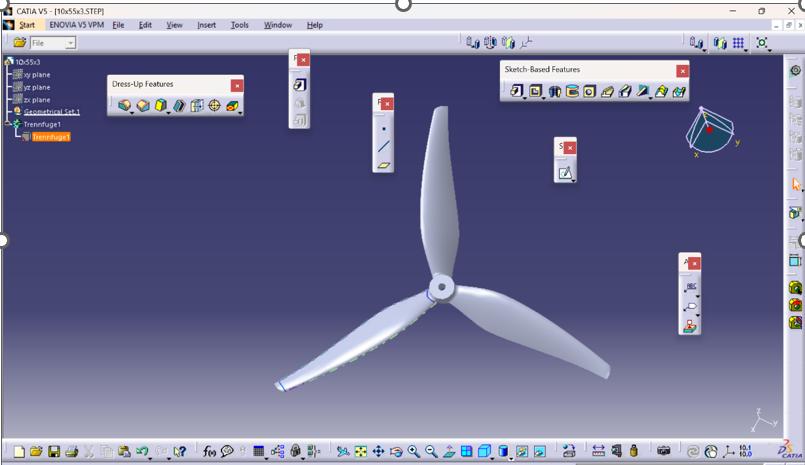805x465 pixels.
Task: Select the Pad tool in Sketch-Based Features
Action: [516, 91]
